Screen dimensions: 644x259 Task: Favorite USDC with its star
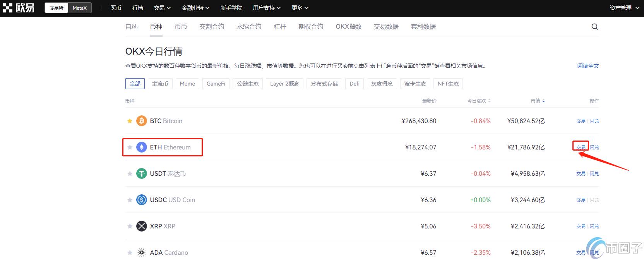click(130, 200)
